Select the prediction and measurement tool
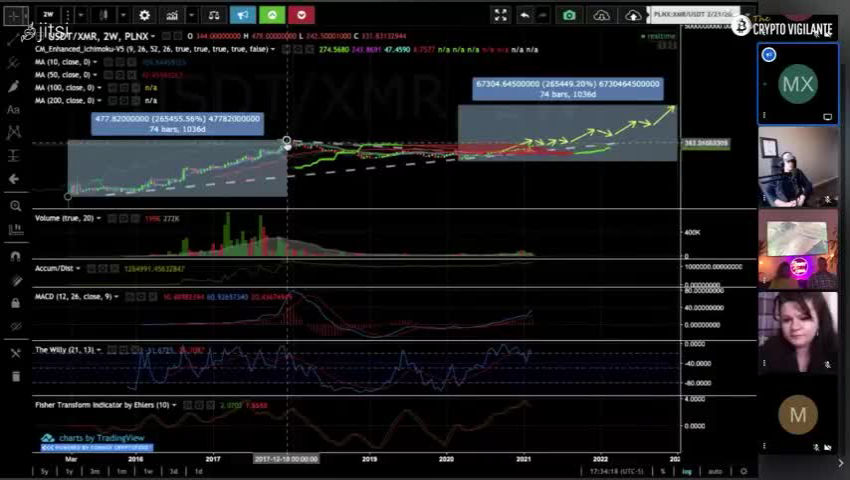 point(14,156)
